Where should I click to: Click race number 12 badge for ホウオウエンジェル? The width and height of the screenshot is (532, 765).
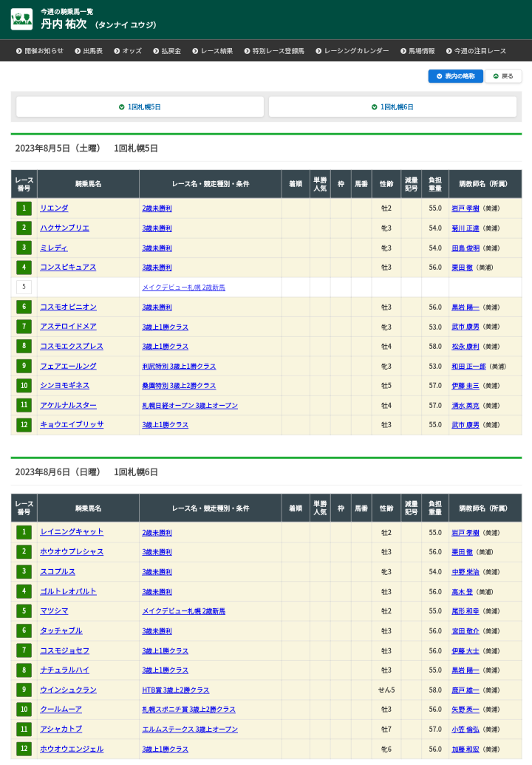pos(24,749)
